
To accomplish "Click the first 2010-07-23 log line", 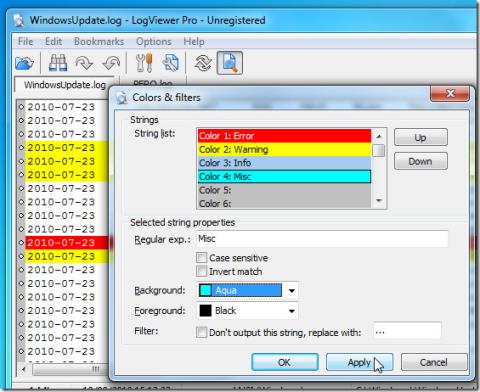I will point(67,107).
